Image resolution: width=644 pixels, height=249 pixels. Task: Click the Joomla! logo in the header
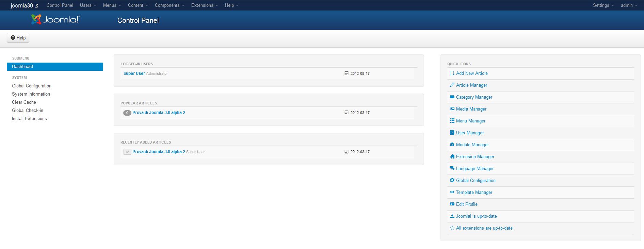pos(55,20)
